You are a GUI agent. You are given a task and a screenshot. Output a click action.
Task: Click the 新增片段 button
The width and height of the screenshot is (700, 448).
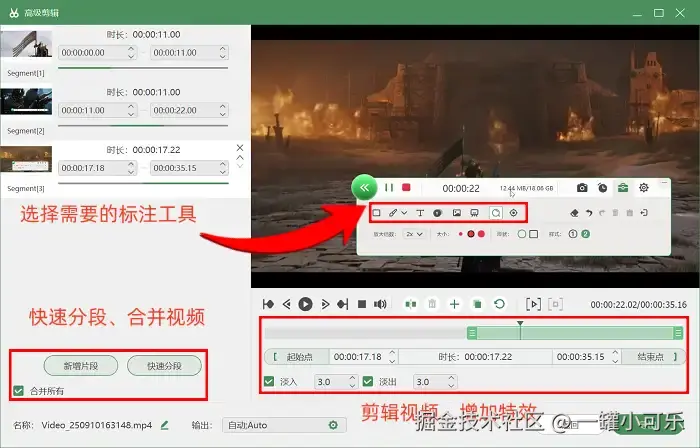(81, 366)
